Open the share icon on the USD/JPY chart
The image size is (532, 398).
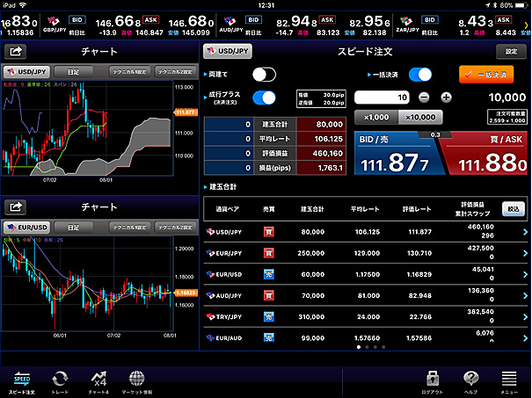click(x=17, y=51)
